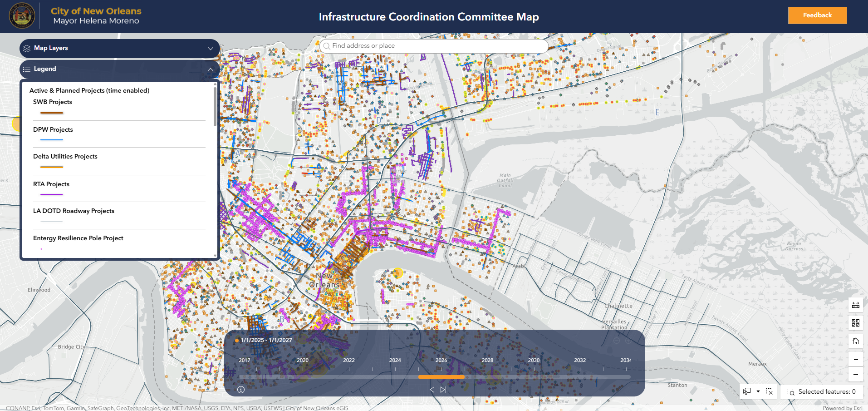
Task: Collapse the Legend panel chevron
Action: (211, 69)
